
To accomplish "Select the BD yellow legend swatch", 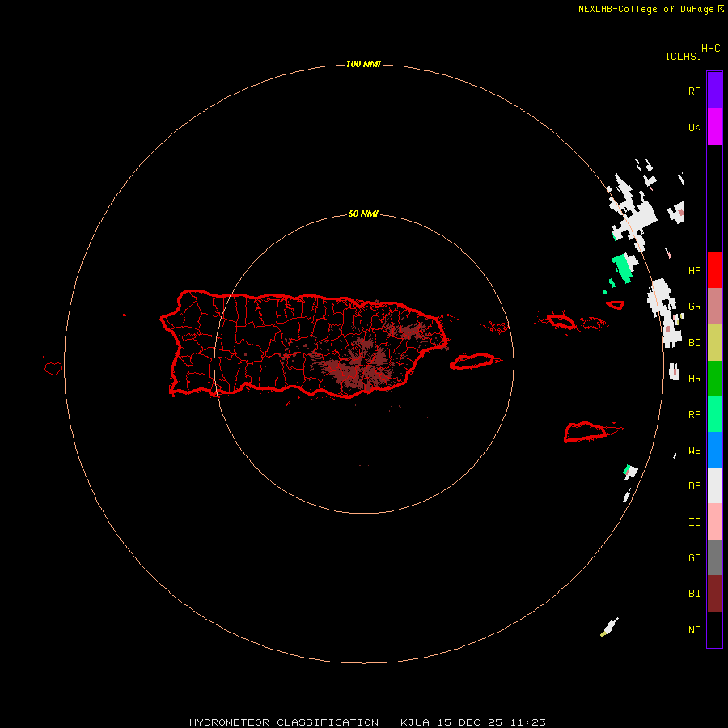I will coord(714,343).
